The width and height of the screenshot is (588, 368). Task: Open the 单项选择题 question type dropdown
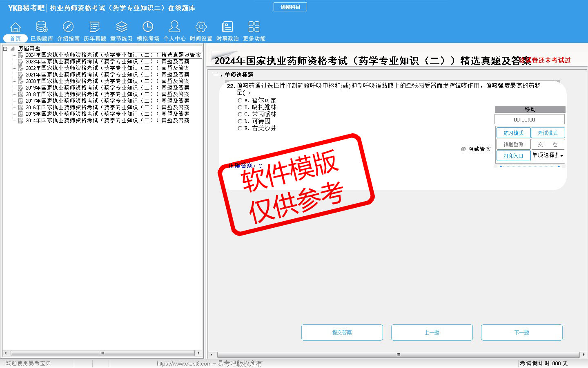coord(561,156)
